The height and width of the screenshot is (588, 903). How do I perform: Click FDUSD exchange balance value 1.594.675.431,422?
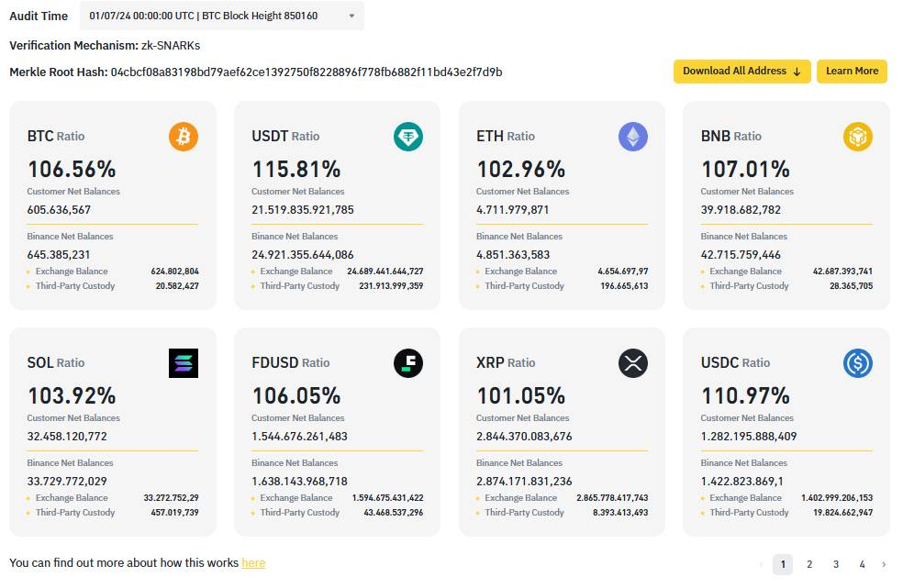point(388,498)
